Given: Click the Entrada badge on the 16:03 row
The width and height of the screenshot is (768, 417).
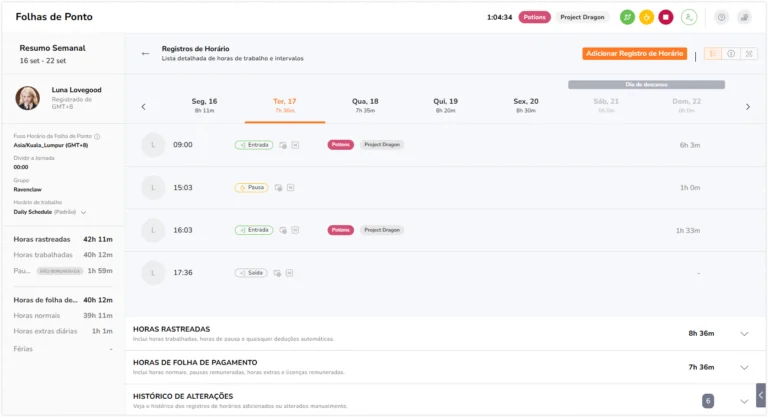Looking at the screenshot, I should pyautogui.click(x=254, y=230).
